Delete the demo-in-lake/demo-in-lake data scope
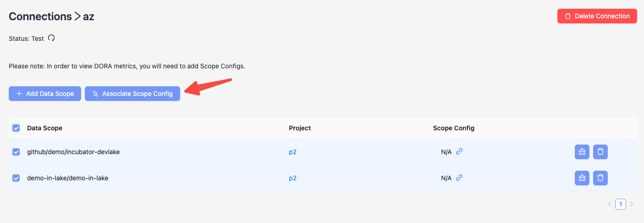644x223 pixels. [600, 178]
